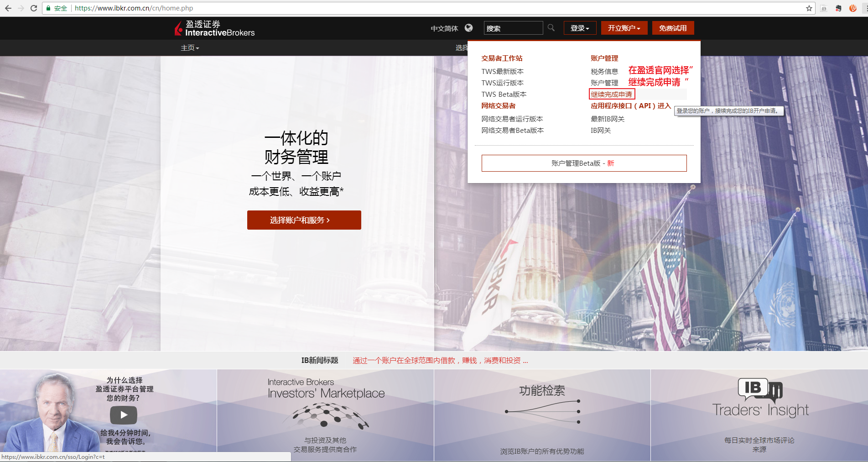868x462 pixels.
Task: Click the red-black extension icon in toolbar
Action: click(x=838, y=8)
